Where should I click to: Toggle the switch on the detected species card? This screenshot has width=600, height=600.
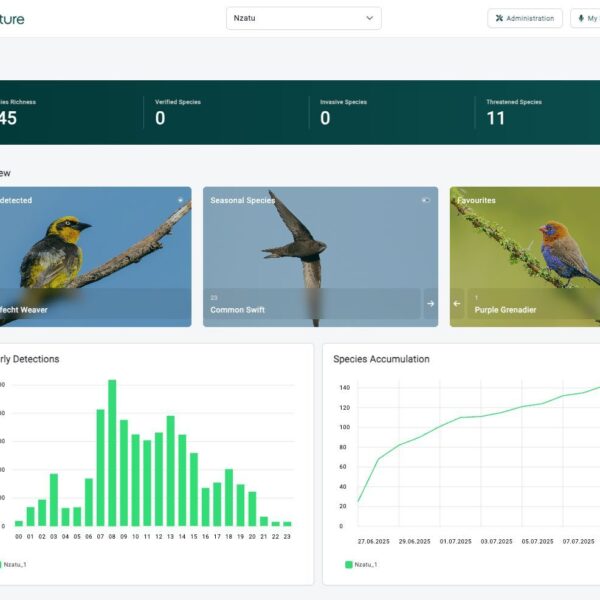click(x=181, y=200)
